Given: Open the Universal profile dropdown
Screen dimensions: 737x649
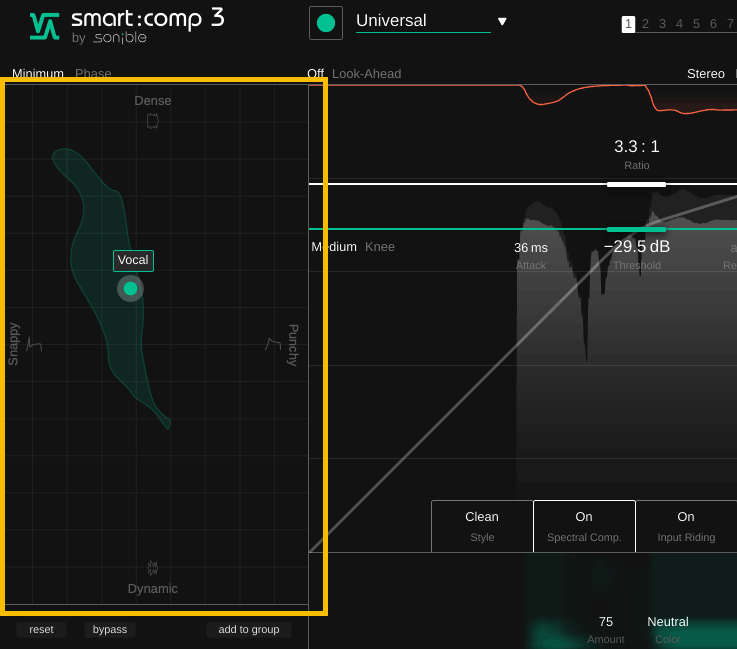Looking at the screenshot, I should [423, 21].
